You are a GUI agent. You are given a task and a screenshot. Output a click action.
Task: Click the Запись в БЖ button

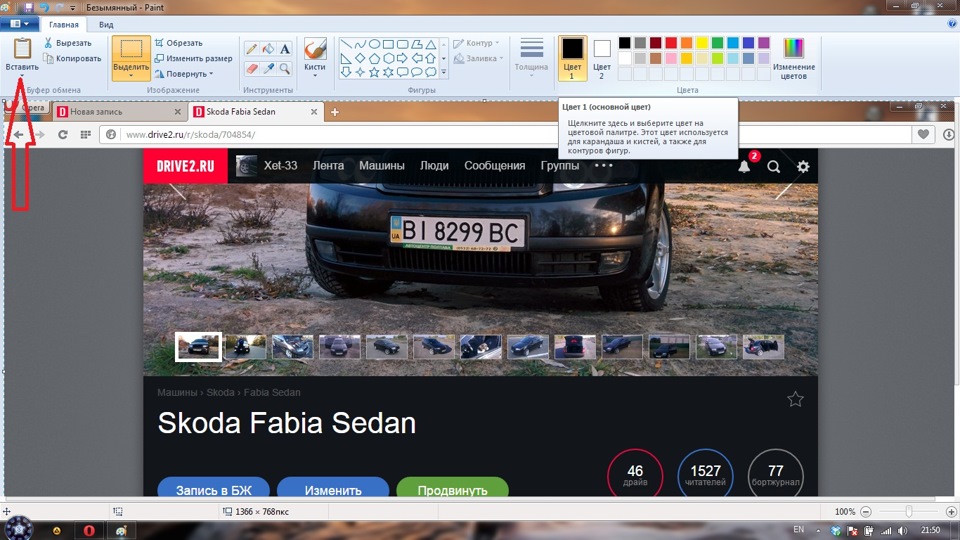point(214,487)
